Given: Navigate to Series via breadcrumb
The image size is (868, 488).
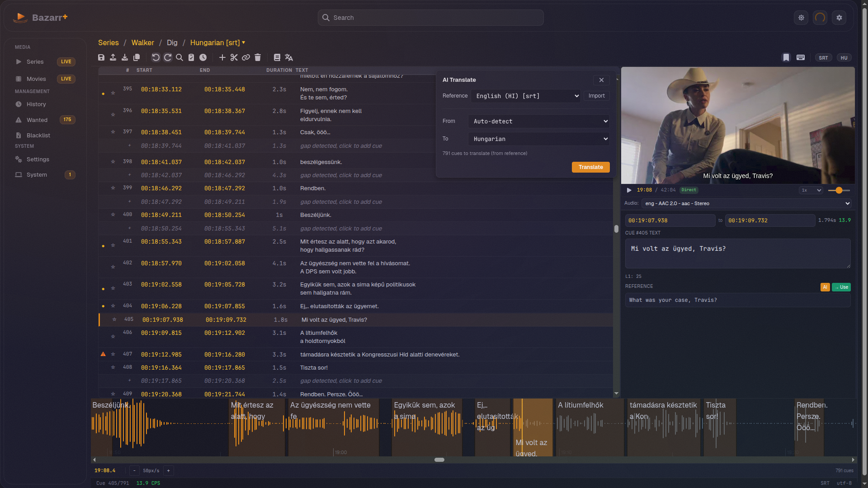Looking at the screenshot, I should (x=108, y=42).
